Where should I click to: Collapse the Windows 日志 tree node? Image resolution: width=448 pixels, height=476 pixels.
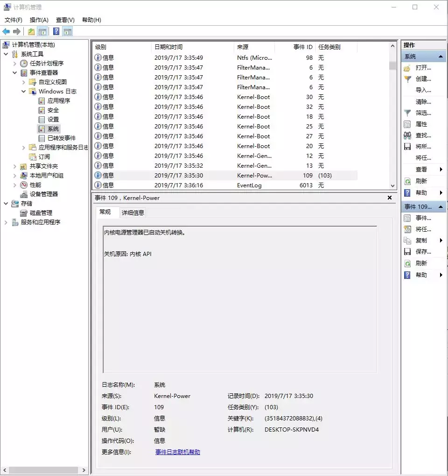click(24, 92)
